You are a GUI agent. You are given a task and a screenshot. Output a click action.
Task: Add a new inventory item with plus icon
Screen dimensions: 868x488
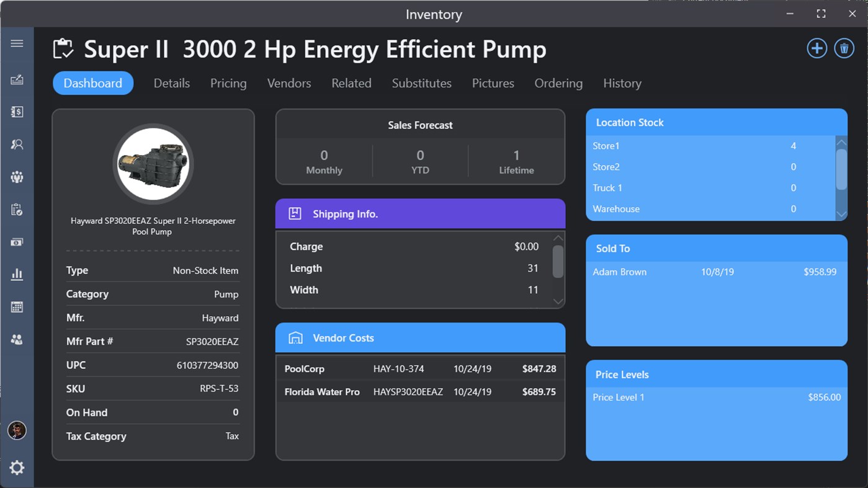817,48
